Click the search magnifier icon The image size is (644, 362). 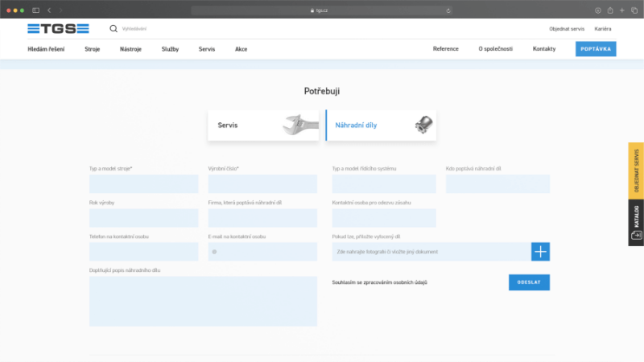(x=114, y=28)
